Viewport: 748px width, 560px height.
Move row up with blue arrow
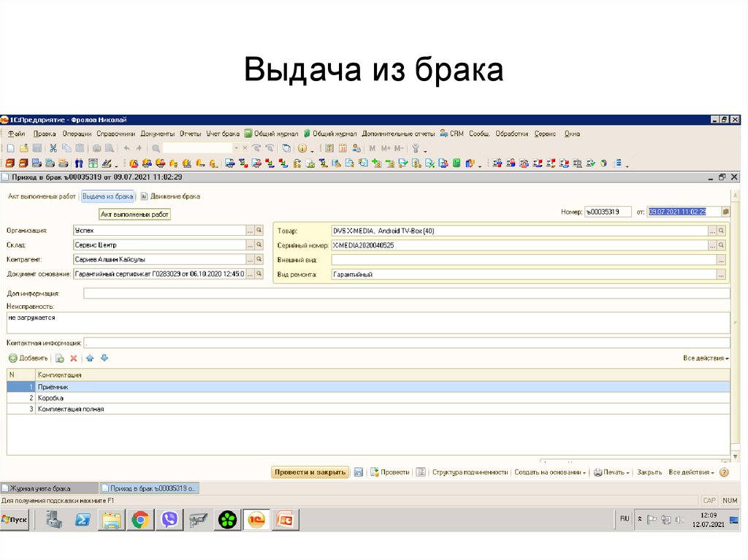click(91, 358)
